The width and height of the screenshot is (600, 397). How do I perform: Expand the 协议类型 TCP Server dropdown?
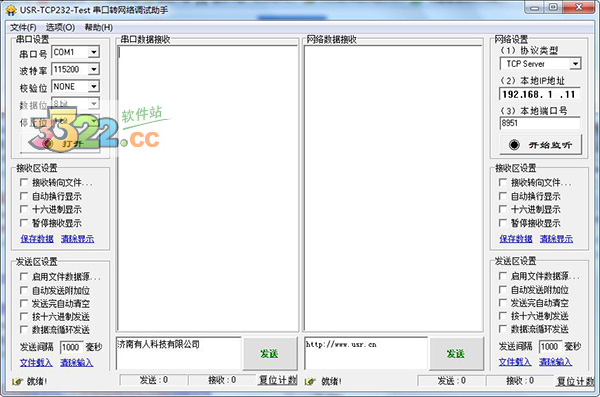(x=575, y=64)
